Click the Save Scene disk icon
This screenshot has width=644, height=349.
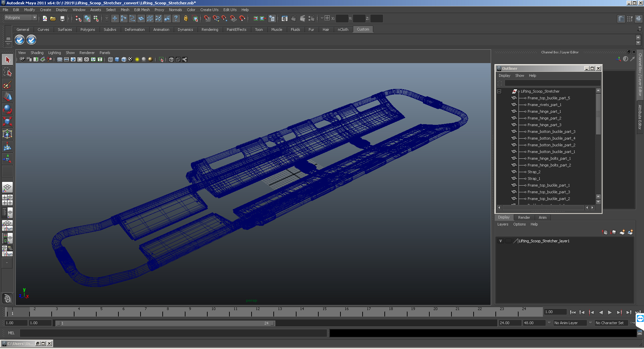[x=62, y=18]
